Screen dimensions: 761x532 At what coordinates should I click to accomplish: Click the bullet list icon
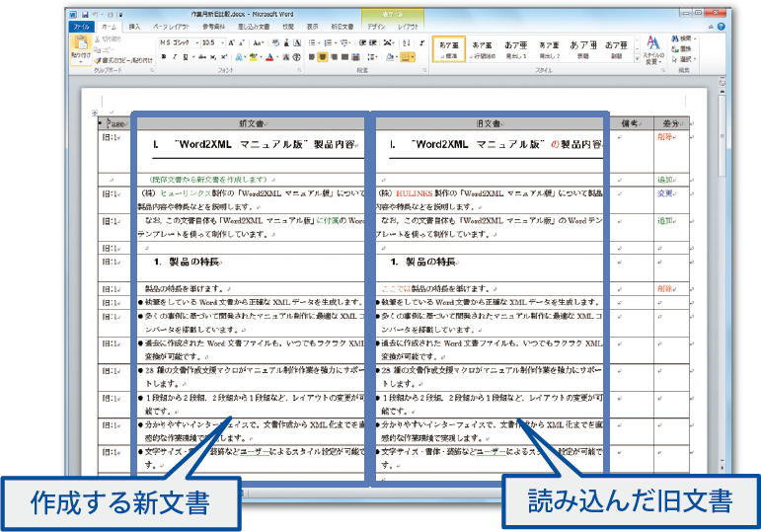coord(313,43)
